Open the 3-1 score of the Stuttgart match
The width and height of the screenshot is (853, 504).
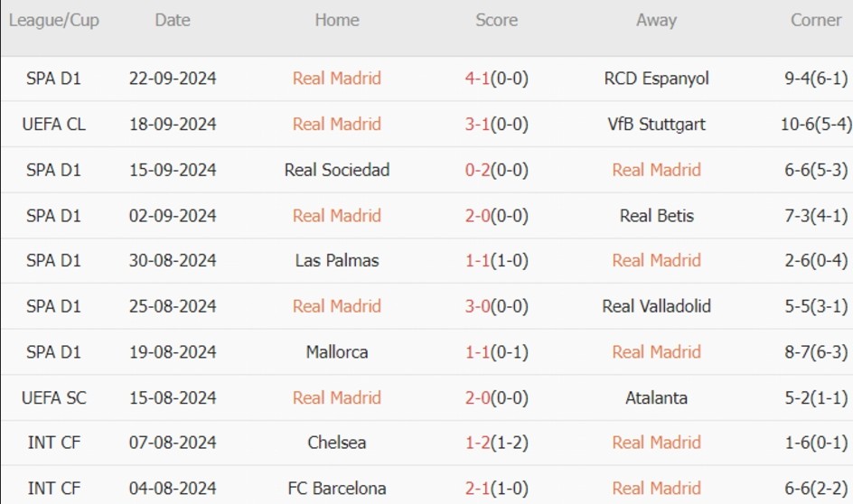pyautogui.click(x=477, y=124)
